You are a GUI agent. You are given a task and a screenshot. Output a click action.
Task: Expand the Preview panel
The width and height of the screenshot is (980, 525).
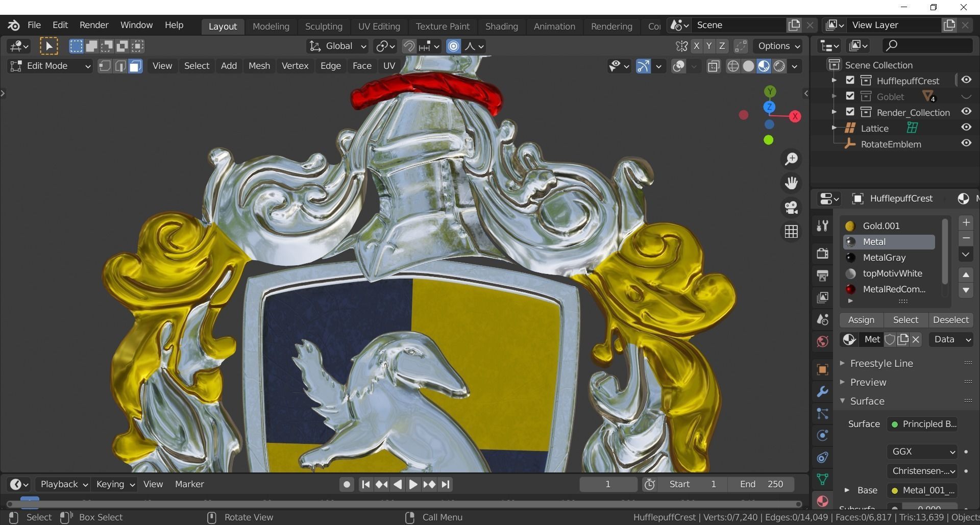coord(868,383)
